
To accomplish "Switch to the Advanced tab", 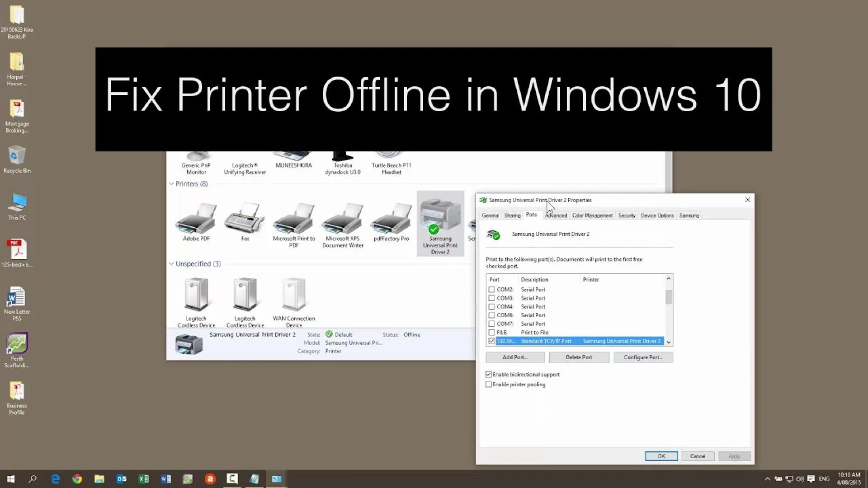I will [x=556, y=216].
